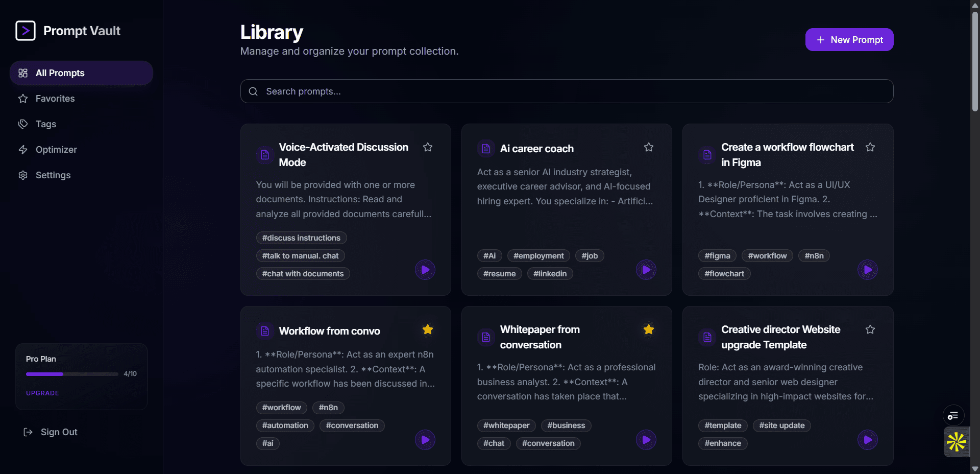Click the Pro Plan usage progress bar
This screenshot has width=980, height=474.
point(72,374)
